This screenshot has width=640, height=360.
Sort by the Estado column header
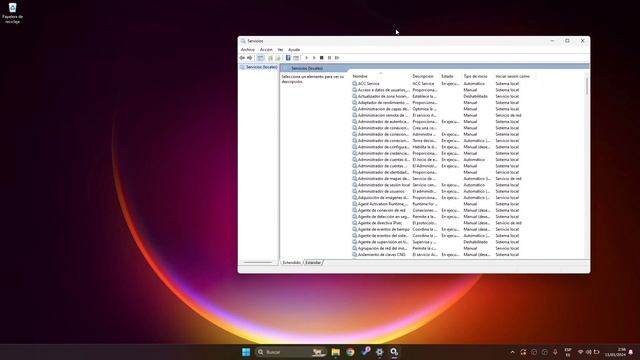447,76
